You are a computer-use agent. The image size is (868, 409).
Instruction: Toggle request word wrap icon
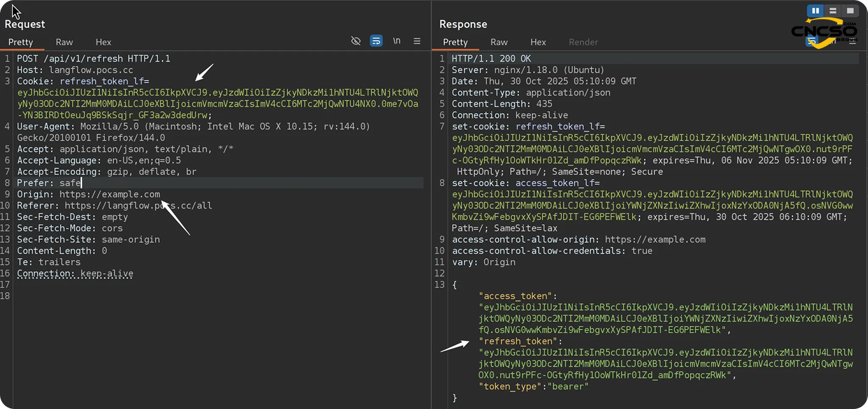(376, 41)
